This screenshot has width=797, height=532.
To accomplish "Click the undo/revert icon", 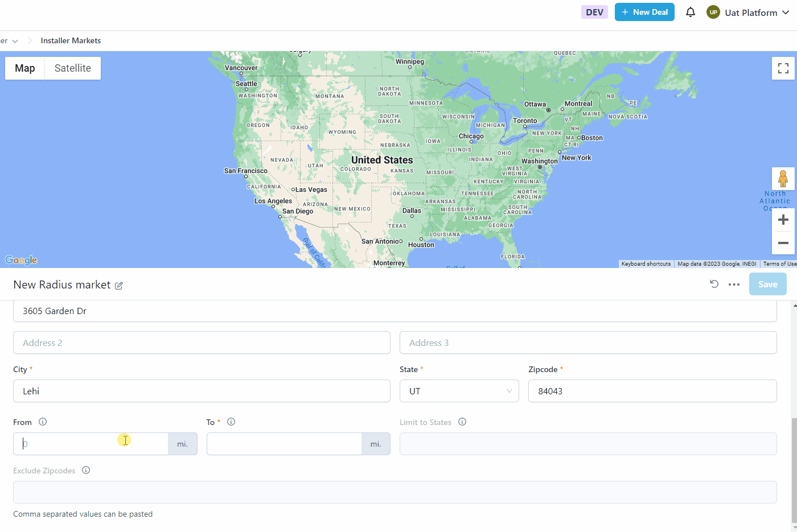I will point(714,284).
